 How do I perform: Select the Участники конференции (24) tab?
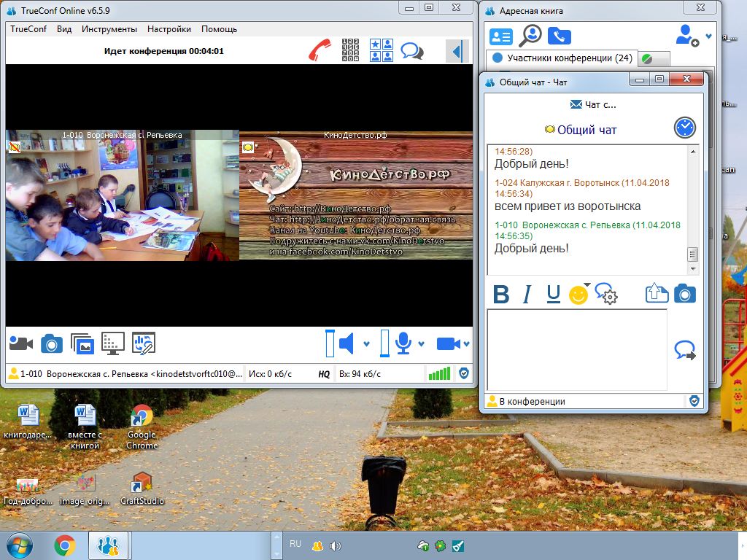coord(562,58)
